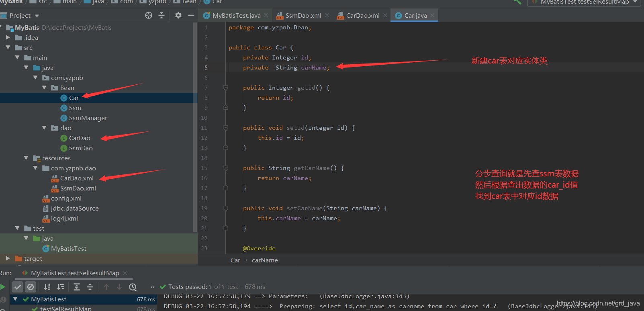Go to next failed test arrow
The image size is (644, 311).
119,287
